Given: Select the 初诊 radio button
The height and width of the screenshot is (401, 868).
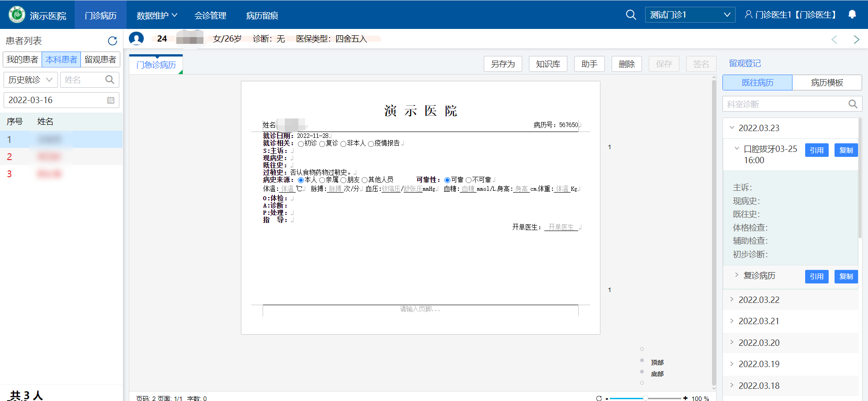Looking at the screenshot, I should point(301,144).
